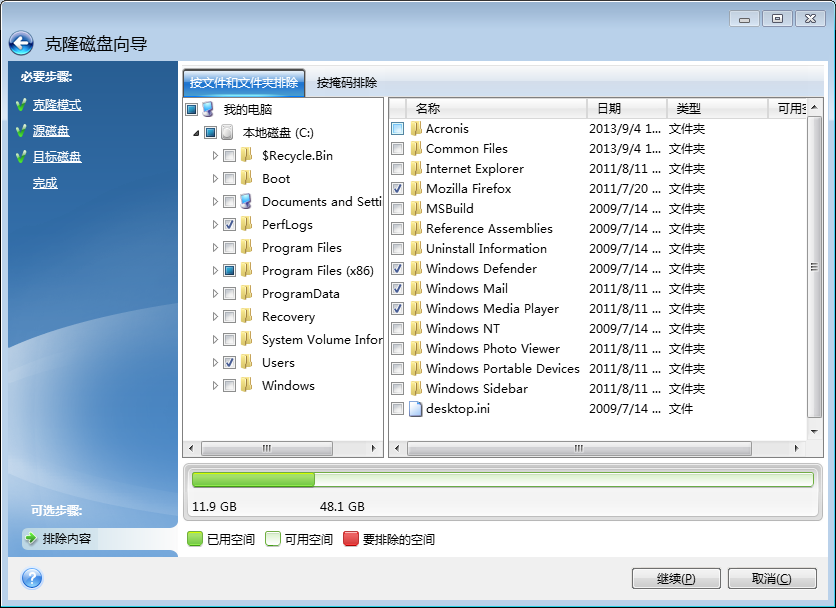Expand the Users folder node
Viewport: 836px width, 608px height.
tap(215, 362)
